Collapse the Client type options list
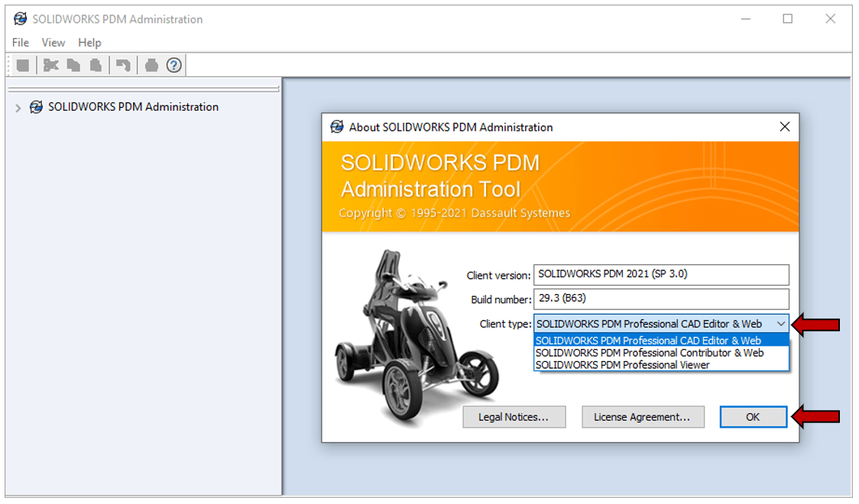The image size is (859, 504). coord(781,323)
